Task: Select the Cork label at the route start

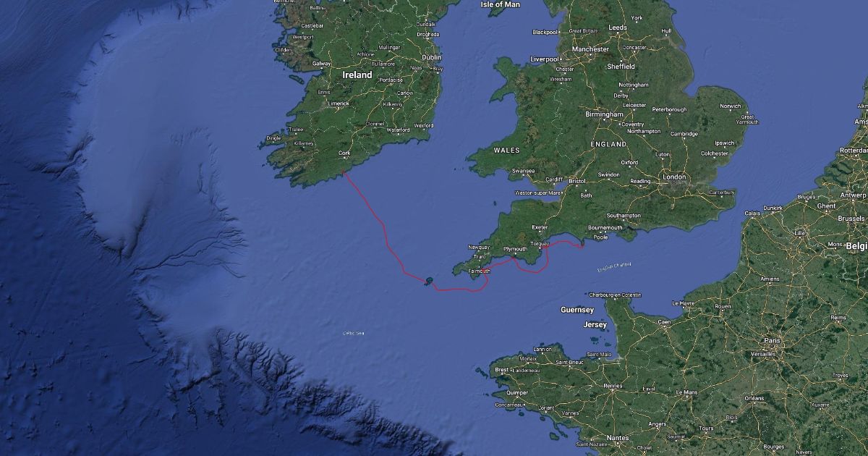Action: tap(344, 153)
